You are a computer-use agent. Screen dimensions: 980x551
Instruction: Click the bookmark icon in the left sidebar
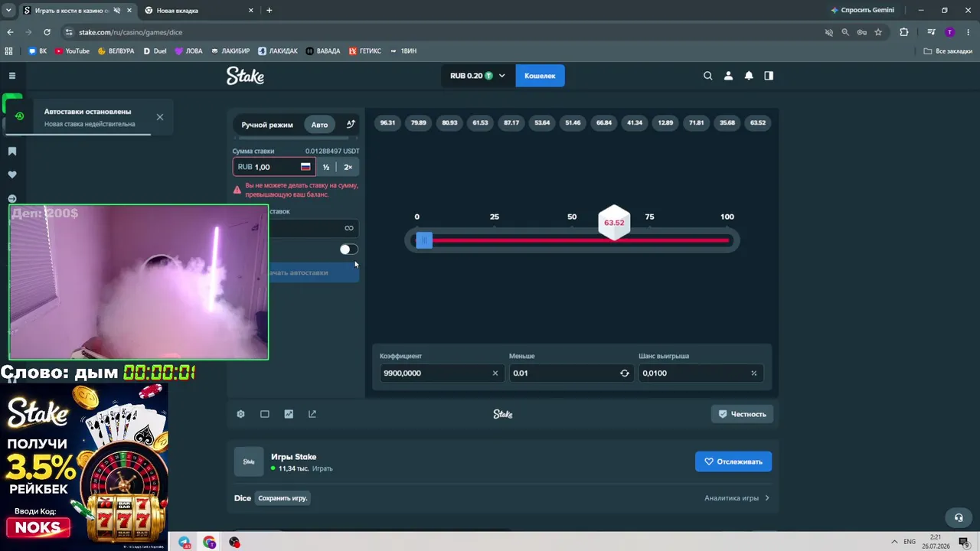[x=12, y=152]
